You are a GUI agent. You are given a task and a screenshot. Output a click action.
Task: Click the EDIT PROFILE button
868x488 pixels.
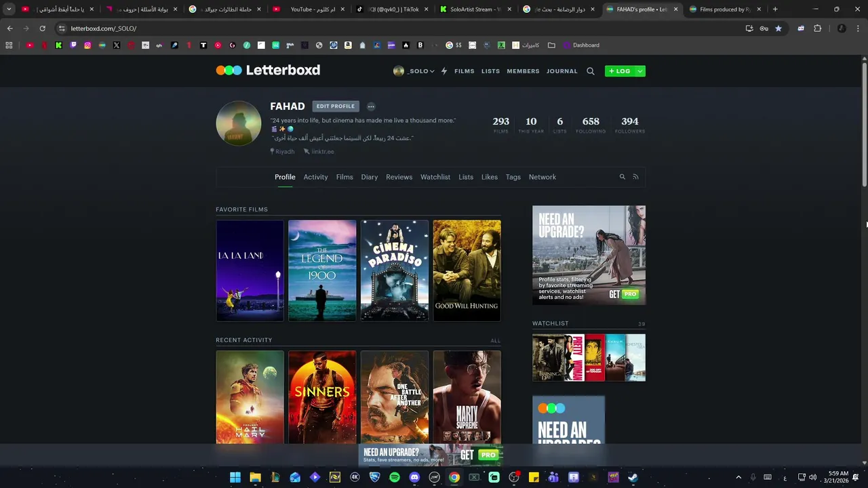336,106
